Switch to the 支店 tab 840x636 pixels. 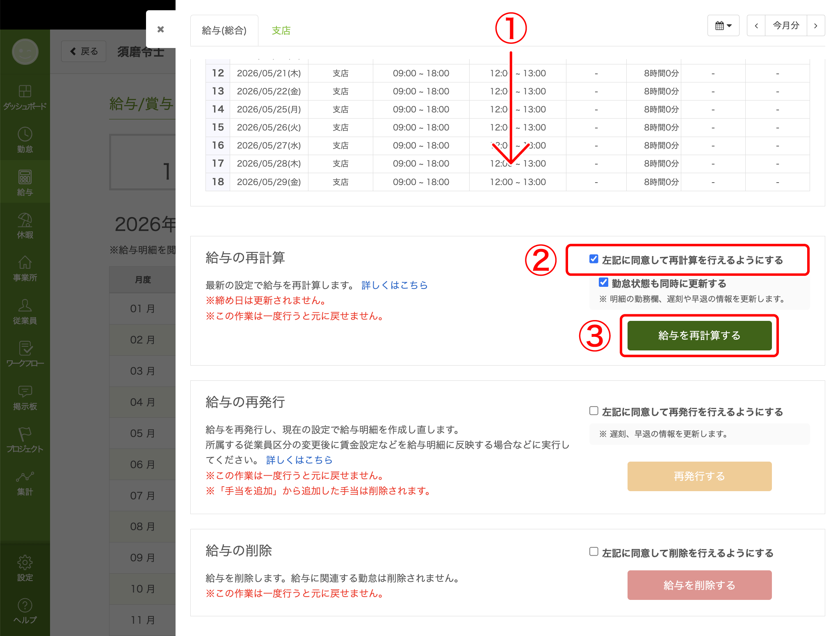281,30
